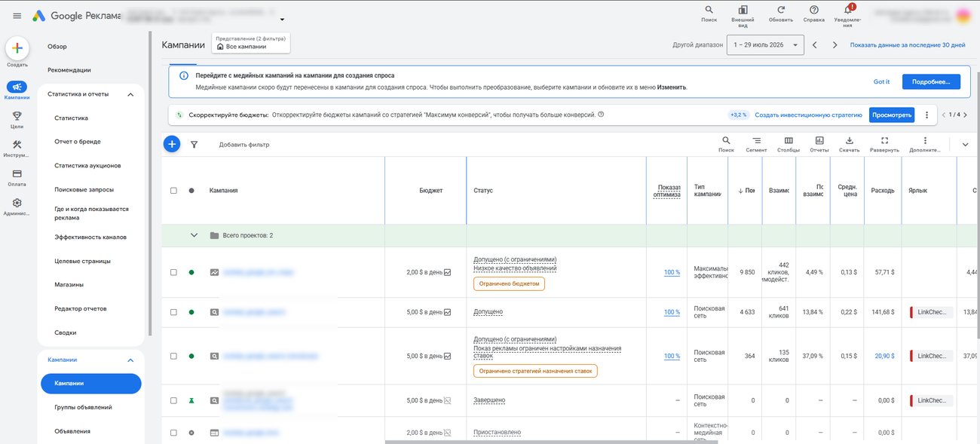This screenshot has height=444, width=980.
Task: Click the Ограничено бюджетом badge
Action: 509,283
